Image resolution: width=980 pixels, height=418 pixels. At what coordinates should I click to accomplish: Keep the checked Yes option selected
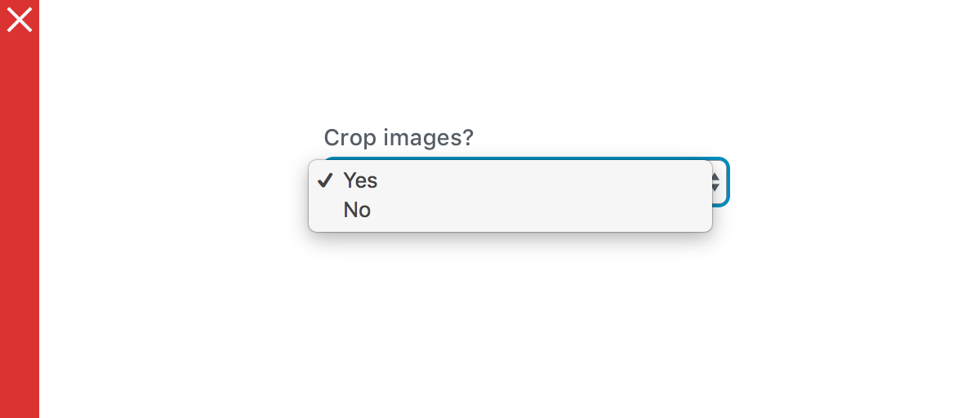point(360,180)
